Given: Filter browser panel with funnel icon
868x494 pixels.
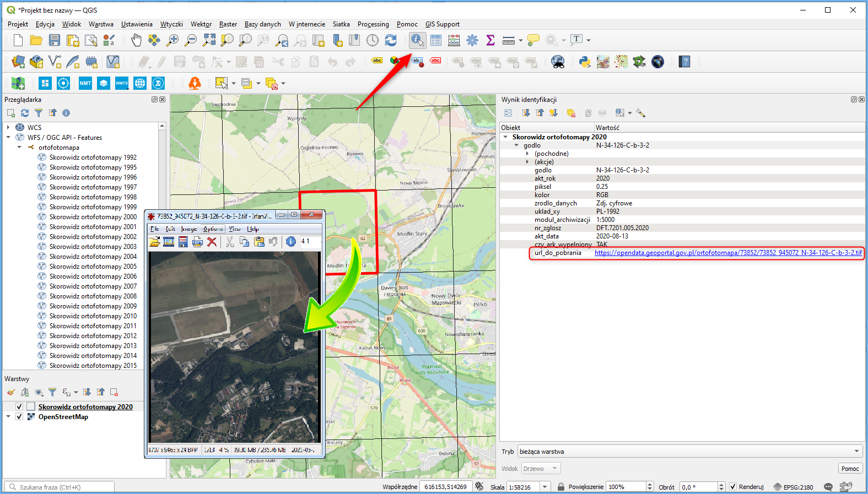Looking at the screenshot, I should tap(39, 113).
